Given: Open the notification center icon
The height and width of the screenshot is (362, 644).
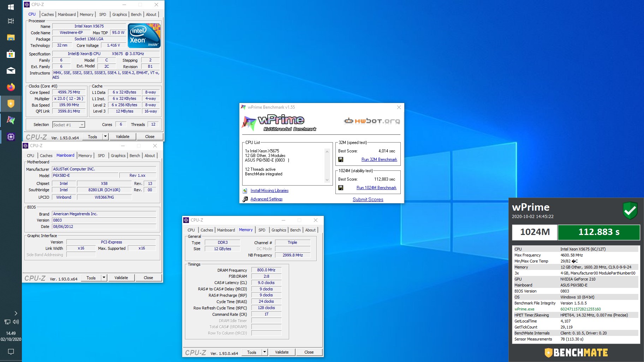Looking at the screenshot, I should click(x=11, y=351).
